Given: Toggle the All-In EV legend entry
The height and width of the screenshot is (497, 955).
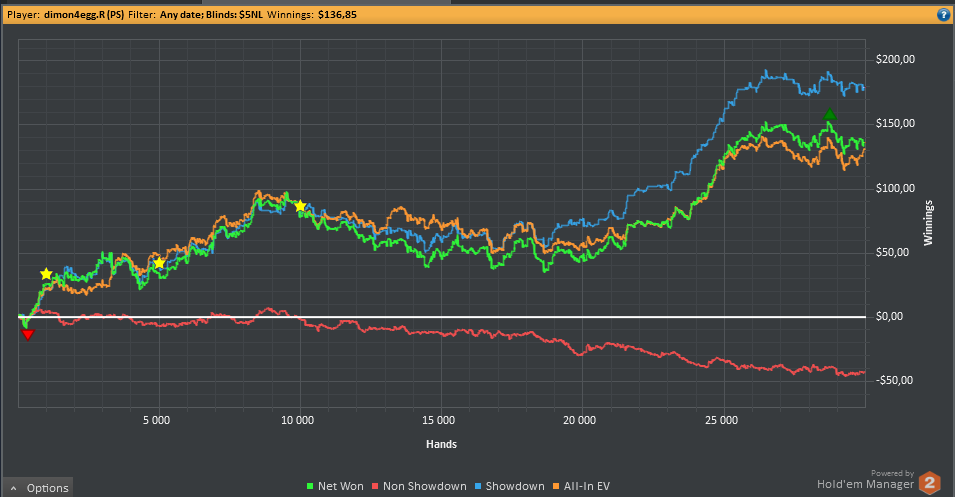Looking at the screenshot, I should [x=581, y=486].
